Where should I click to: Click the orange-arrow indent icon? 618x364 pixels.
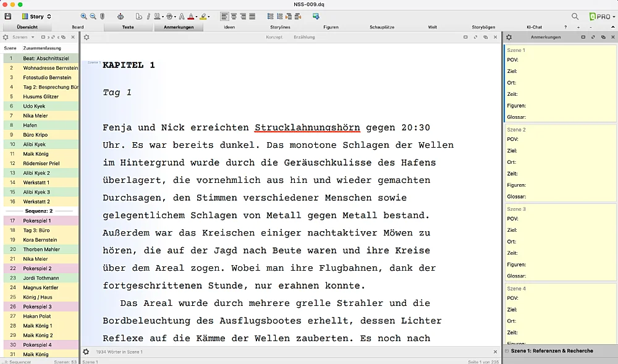289,16
